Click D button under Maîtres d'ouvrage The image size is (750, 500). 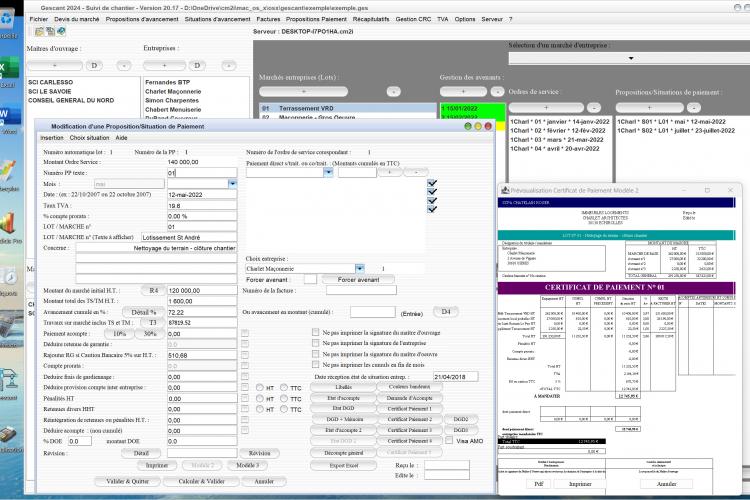tap(94, 66)
